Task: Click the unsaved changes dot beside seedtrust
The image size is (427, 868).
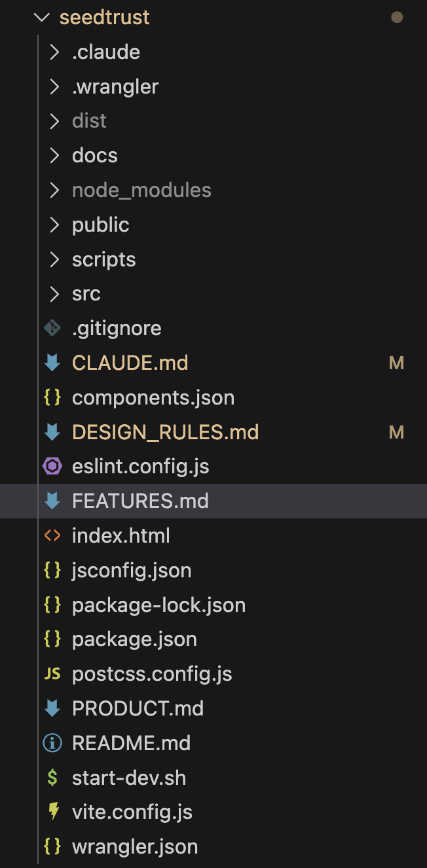Action: coord(397,17)
